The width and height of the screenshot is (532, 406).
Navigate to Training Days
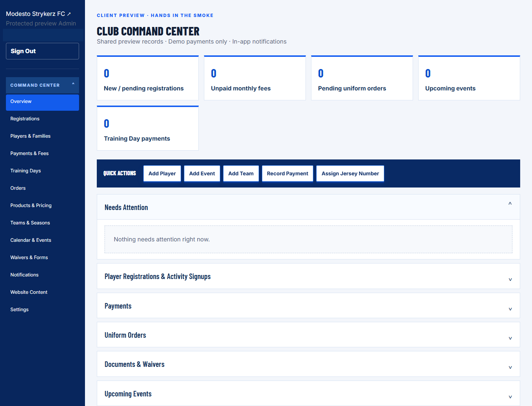(42, 171)
